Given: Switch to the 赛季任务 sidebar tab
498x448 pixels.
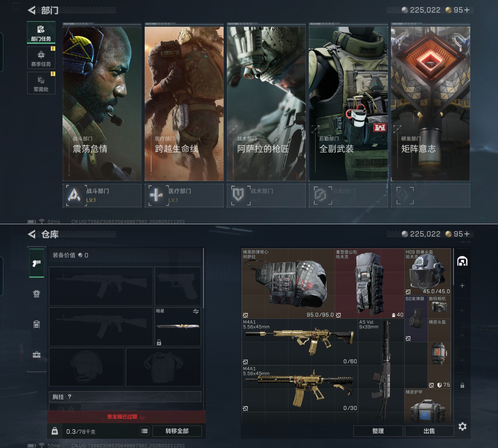Looking at the screenshot, I should 41,58.
